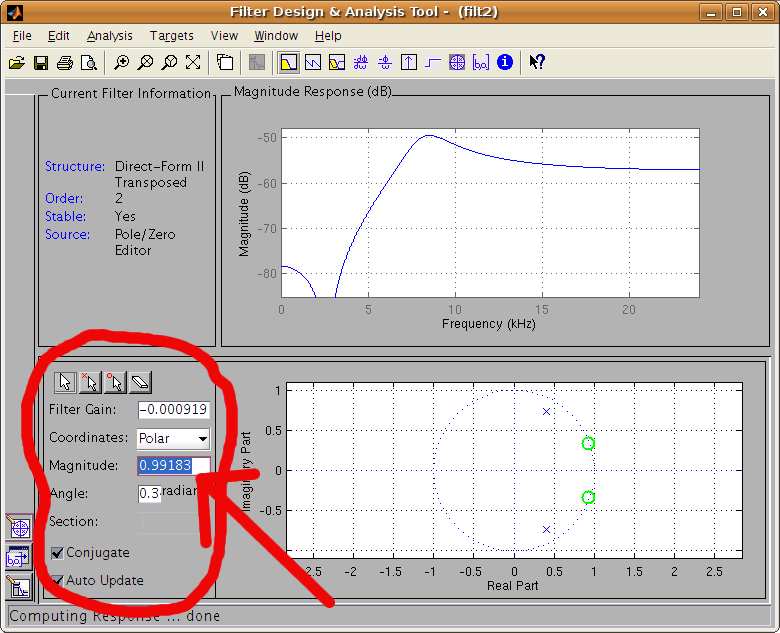Viewport: 780px width, 633px height.
Task: Save the session with floppy disk icon
Action: pos(41,63)
